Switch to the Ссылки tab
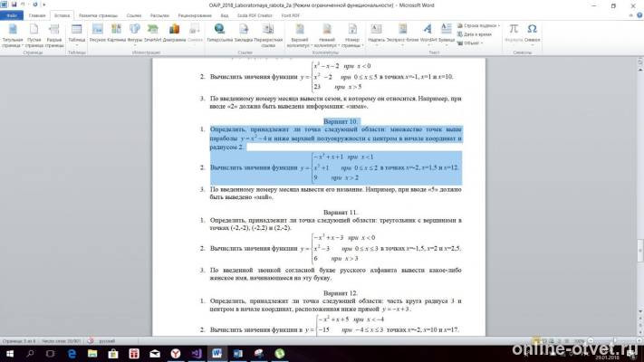This screenshot has height=362, width=644. 134,15
